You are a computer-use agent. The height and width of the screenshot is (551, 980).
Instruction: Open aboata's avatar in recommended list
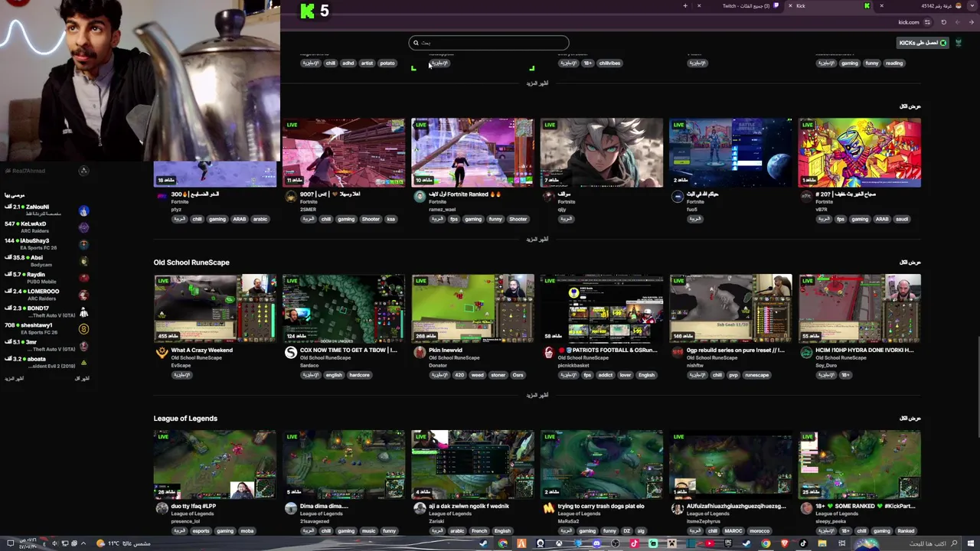83,362
